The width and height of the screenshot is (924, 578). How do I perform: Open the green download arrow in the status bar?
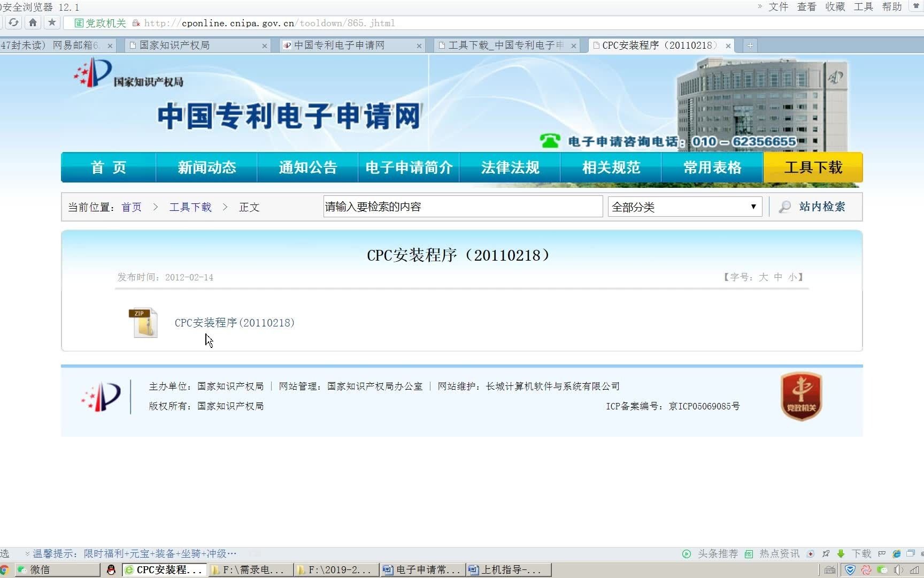(x=841, y=554)
